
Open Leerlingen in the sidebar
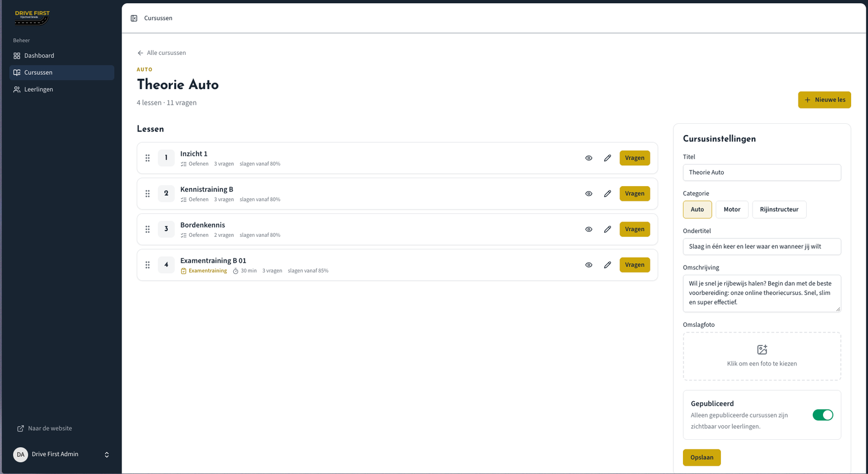point(62,90)
